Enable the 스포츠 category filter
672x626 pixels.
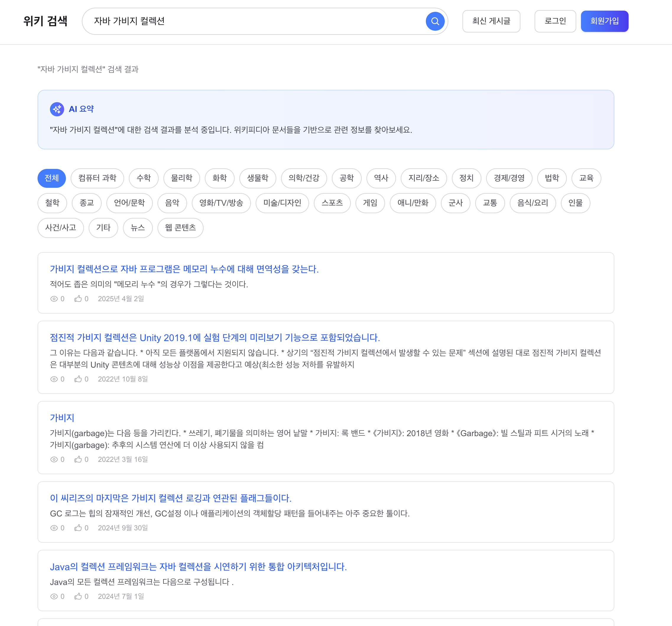point(332,203)
